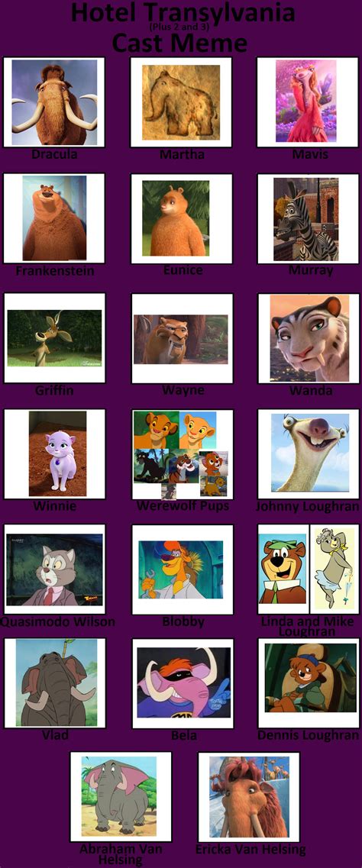362x868 pixels.
Task: Select the saber-tooth tiger labeled Wayne
Action: [x=180, y=339]
